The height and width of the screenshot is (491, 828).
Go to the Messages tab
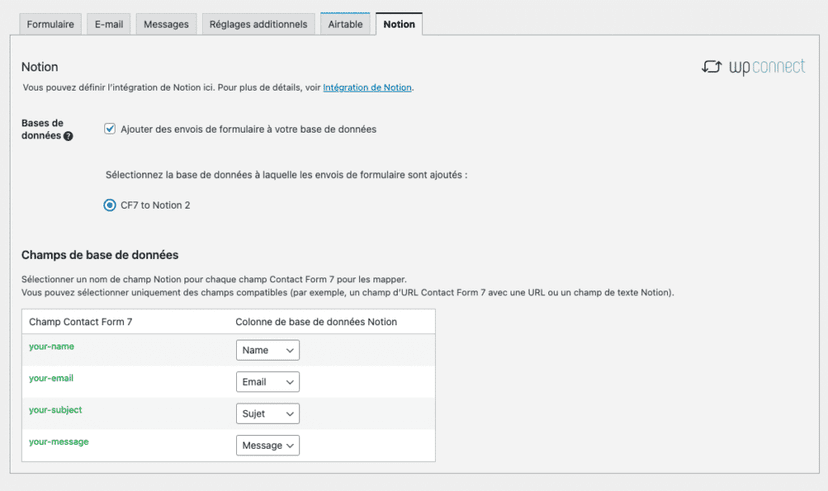coord(166,24)
